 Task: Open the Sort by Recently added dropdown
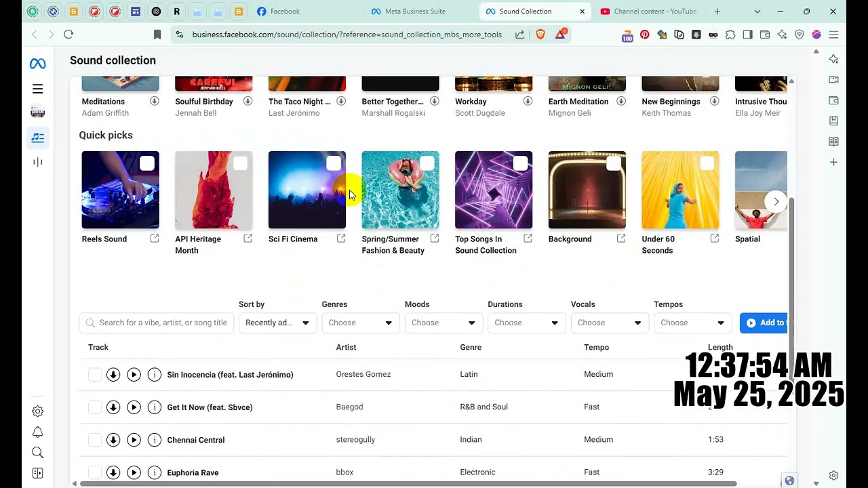[277, 323]
